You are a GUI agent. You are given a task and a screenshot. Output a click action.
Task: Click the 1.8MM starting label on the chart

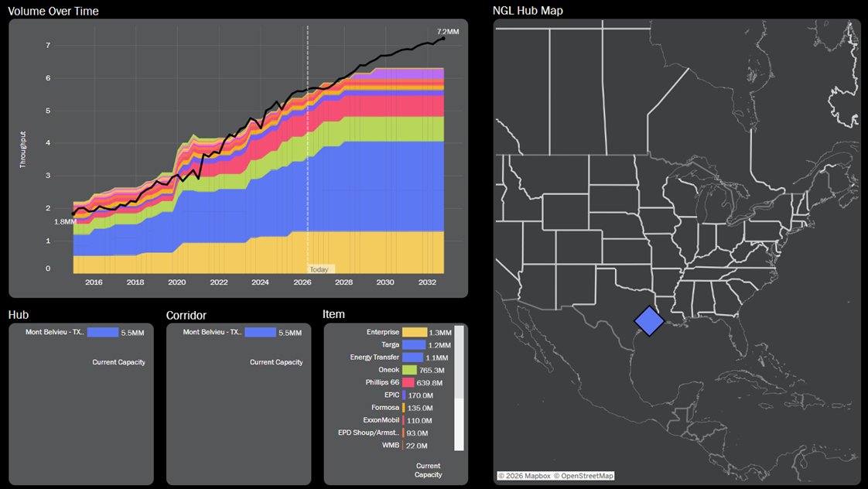[65, 221]
